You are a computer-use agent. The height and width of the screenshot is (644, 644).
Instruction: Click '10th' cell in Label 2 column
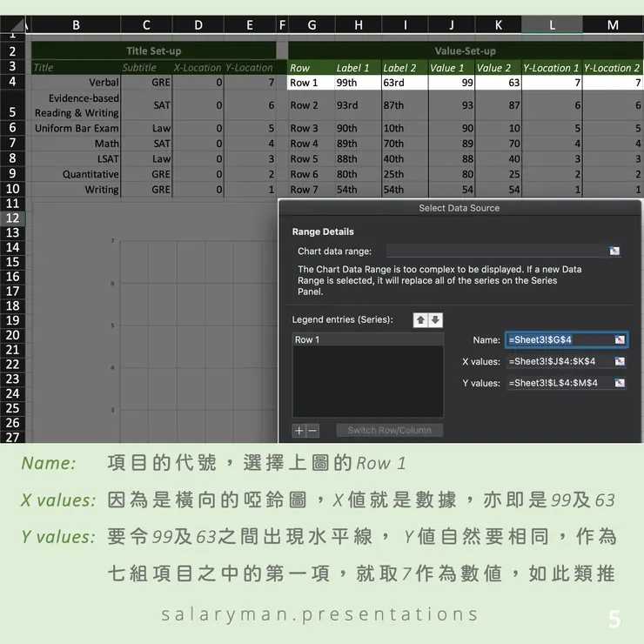(405, 128)
